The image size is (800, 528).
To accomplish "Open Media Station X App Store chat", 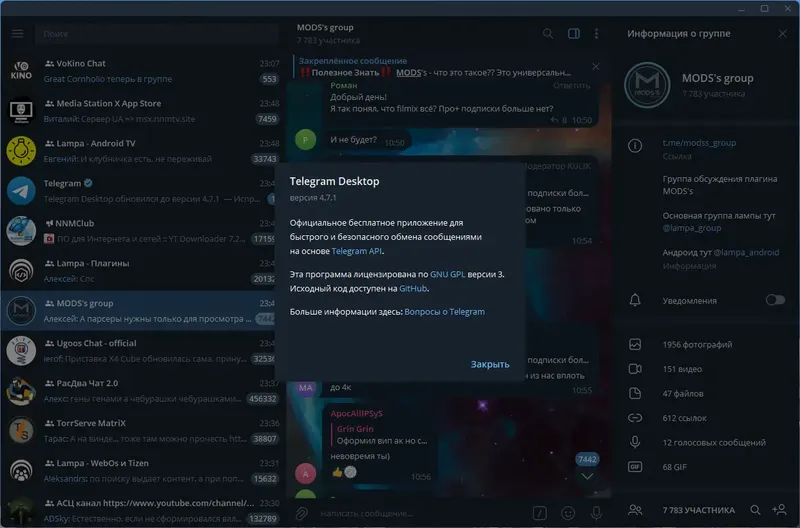I will coord(143,111).
